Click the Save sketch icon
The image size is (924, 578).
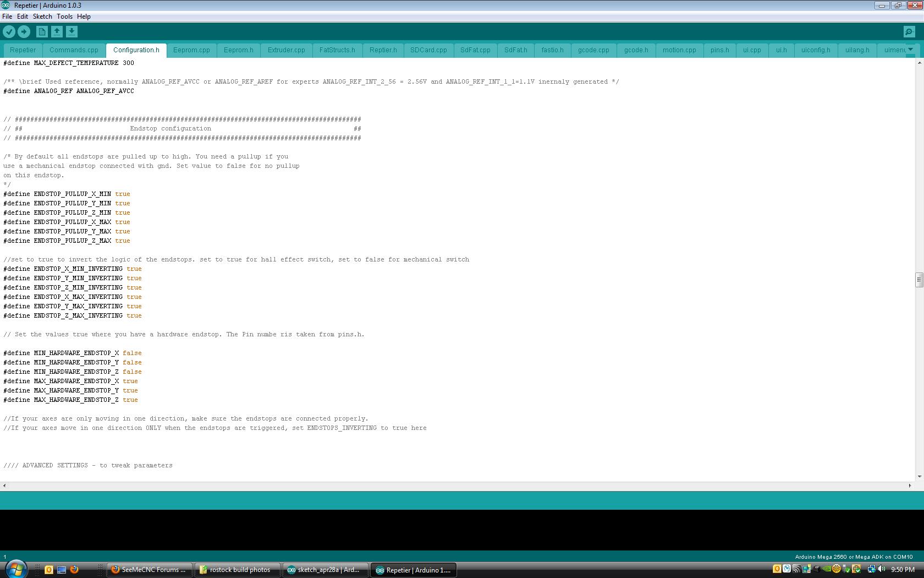71,32
